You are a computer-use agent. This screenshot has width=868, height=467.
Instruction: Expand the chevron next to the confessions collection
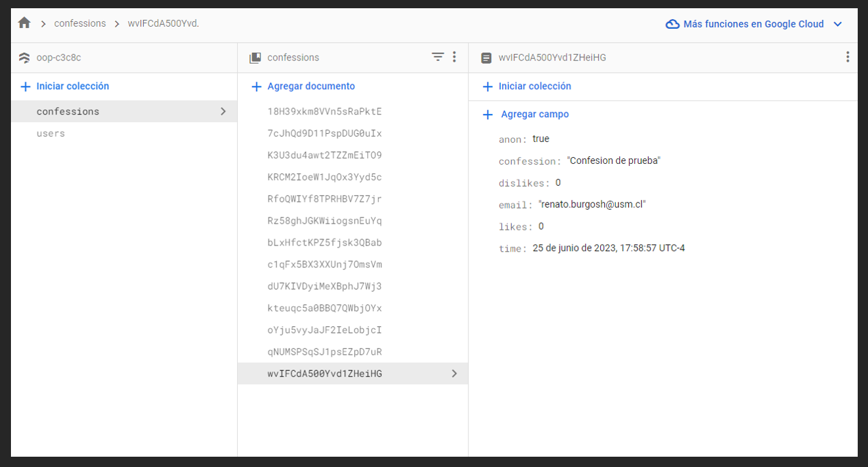[223, 111]
